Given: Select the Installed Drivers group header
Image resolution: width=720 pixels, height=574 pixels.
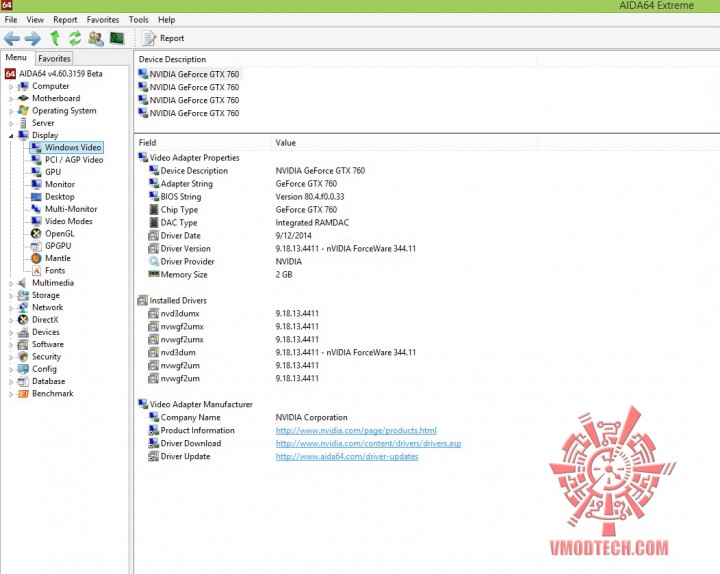Looking at the screenshot, I should pyautogui.click(x=172, y=300).
